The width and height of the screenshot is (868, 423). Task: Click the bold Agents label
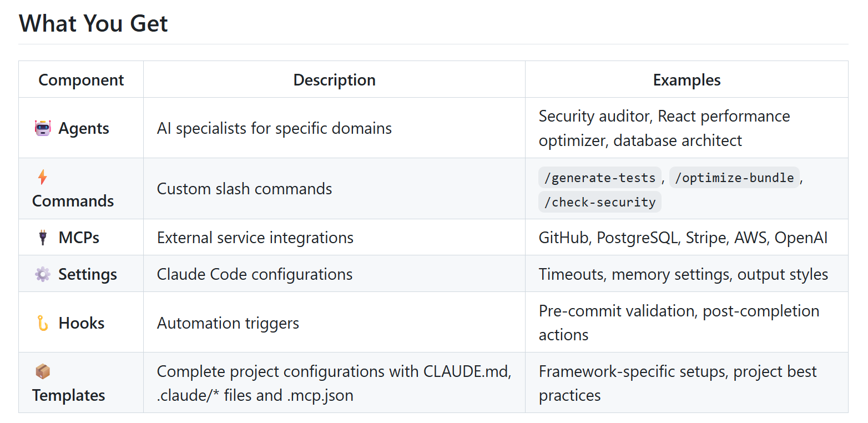[84, 128]
